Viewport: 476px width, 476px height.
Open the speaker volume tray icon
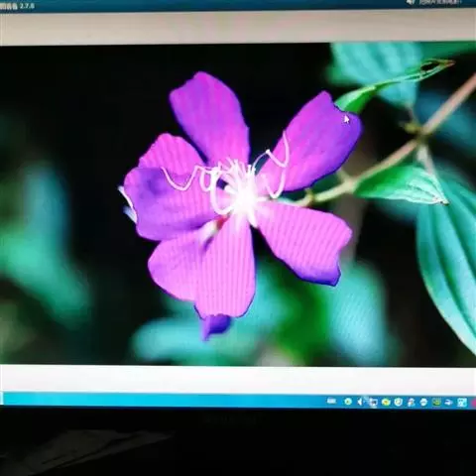(x=361, y=402)
